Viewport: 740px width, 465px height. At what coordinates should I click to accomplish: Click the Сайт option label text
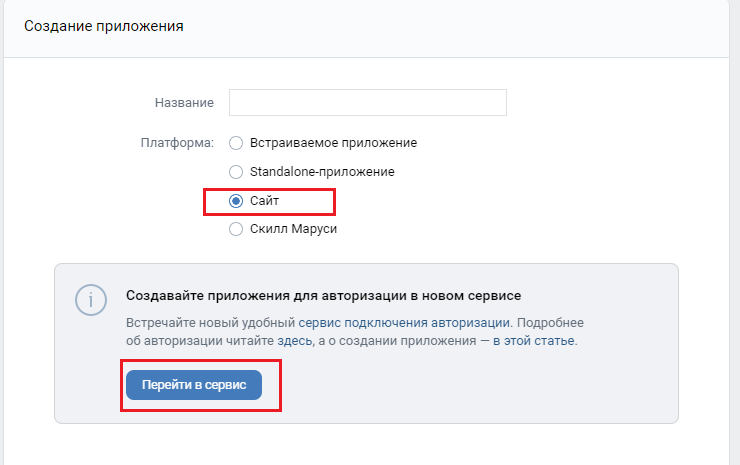(264, 201)
